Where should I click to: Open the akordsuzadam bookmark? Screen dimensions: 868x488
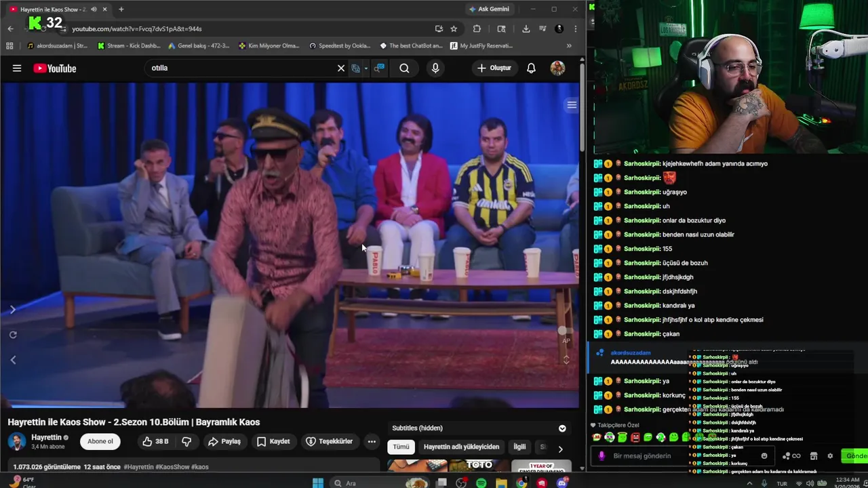[x=58, y=45]
